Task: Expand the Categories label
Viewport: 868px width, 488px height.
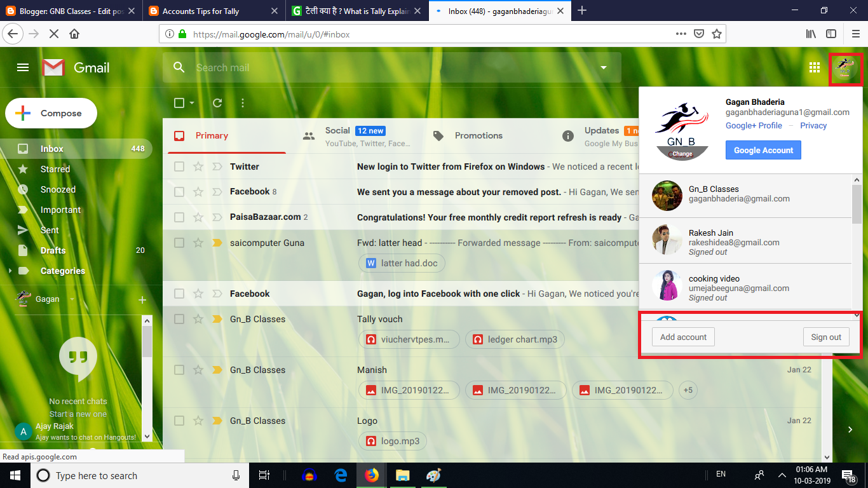Action: coord(10,271)
